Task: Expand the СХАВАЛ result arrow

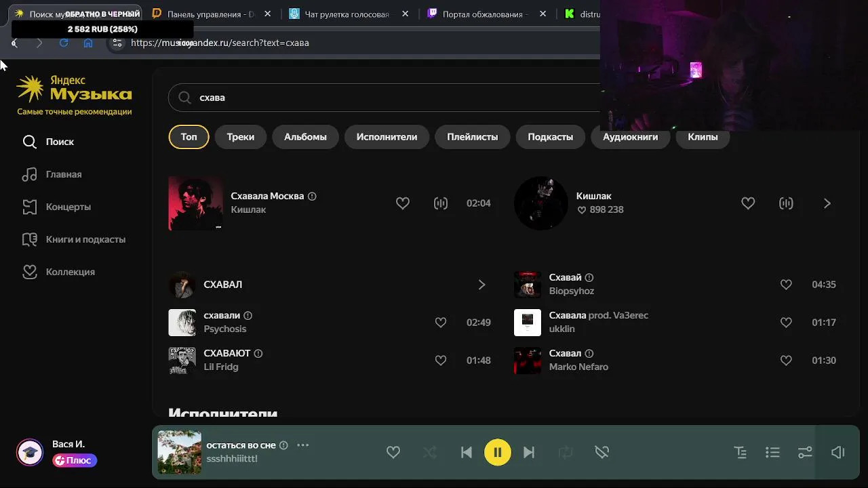Action: tap(481, 285)
